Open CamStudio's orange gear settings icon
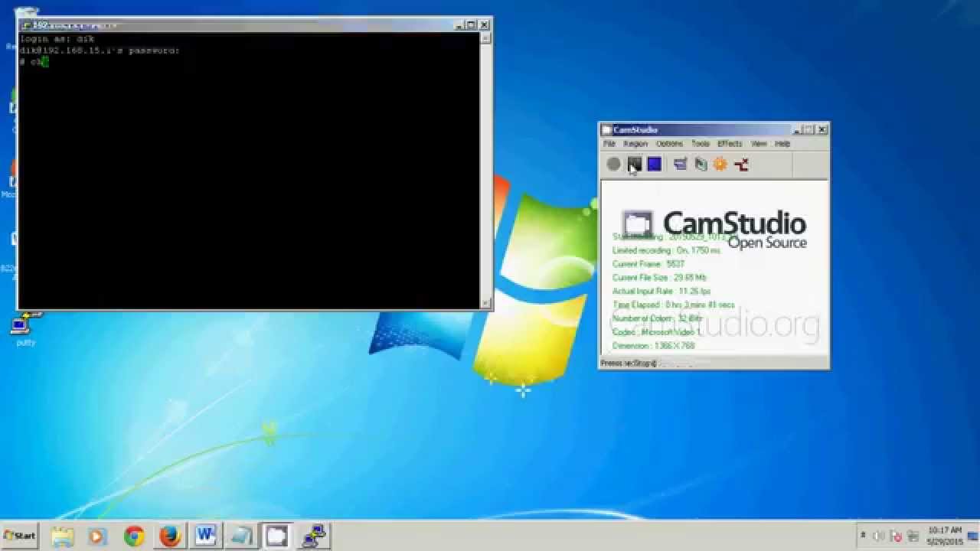This screenshot has width=980, height=551. click(720, 165)
